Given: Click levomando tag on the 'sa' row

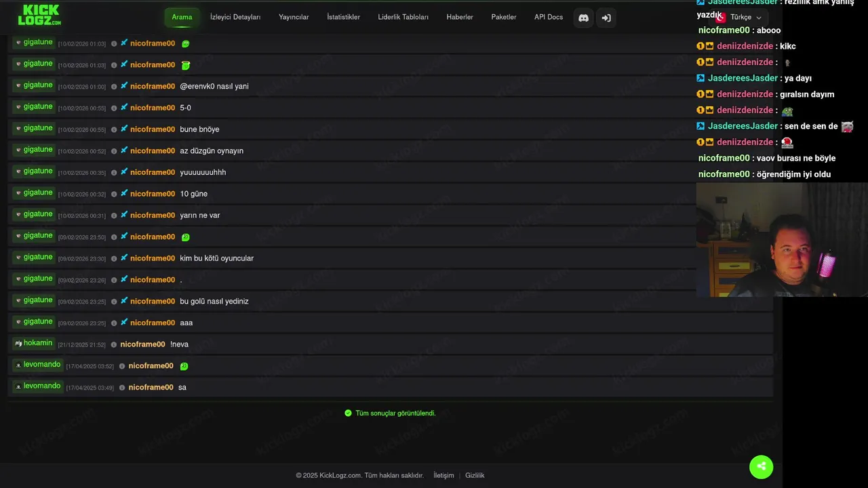Looking at the screenshot, I should tap(38, 386).
